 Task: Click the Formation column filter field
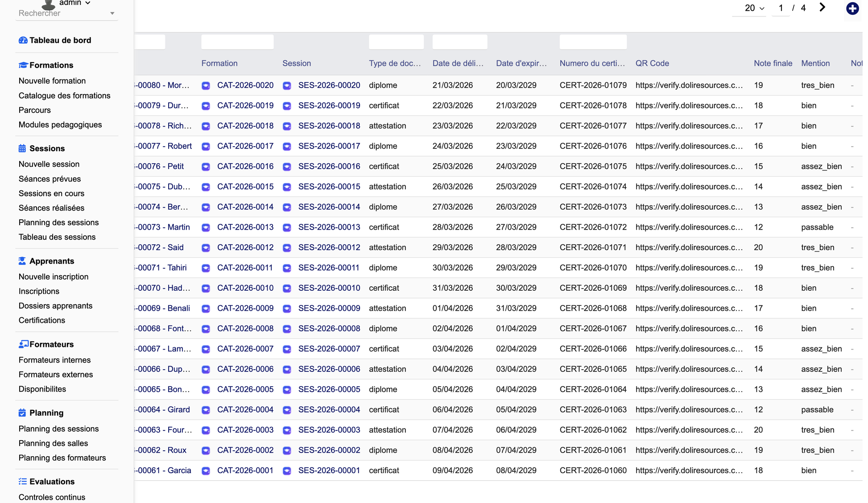tap(237, 42)
